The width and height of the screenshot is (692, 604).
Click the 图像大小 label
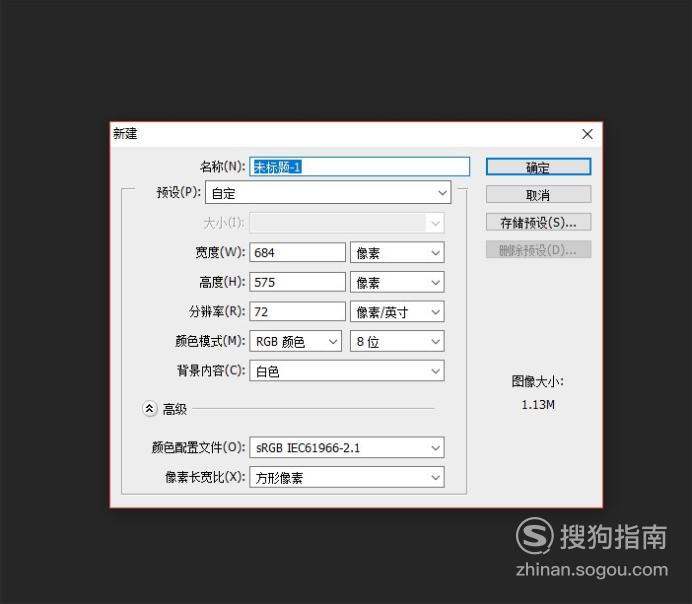click(538, 381)
